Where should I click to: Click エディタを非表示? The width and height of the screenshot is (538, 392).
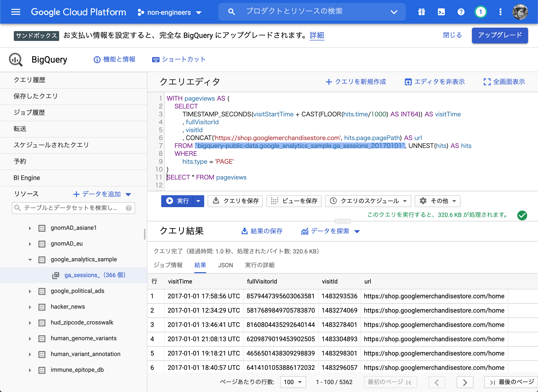click(x=435, y=82)
